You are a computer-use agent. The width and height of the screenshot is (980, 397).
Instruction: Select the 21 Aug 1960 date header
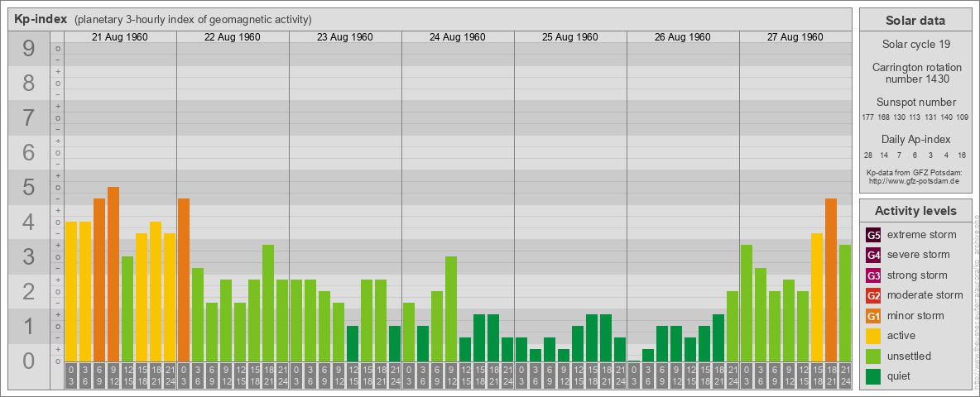[120, 37]
